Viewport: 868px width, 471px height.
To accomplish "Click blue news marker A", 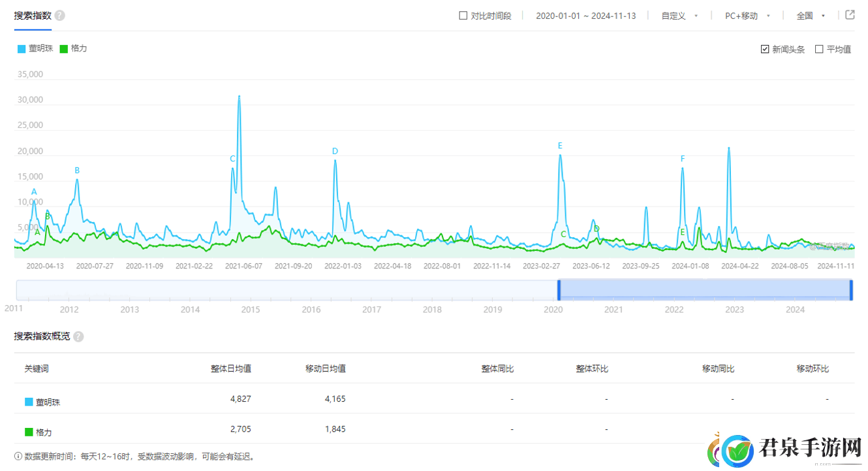I will pos(34,191).
